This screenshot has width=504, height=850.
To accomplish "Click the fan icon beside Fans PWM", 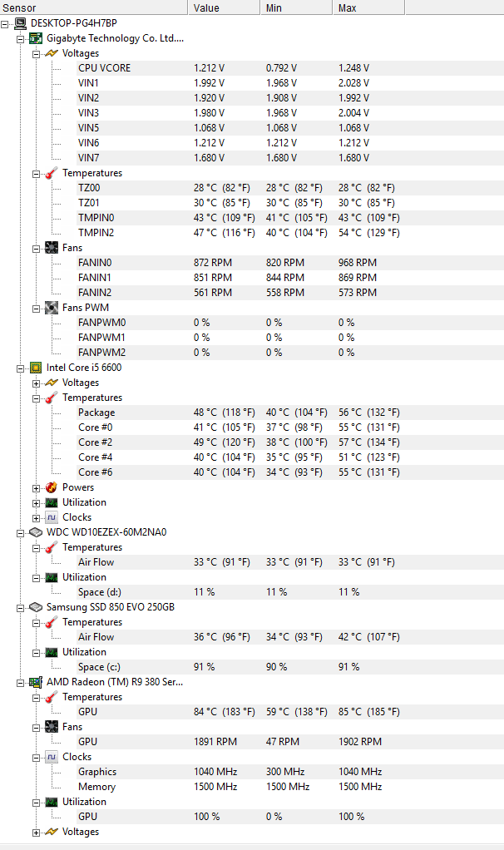I will [52, 308].
